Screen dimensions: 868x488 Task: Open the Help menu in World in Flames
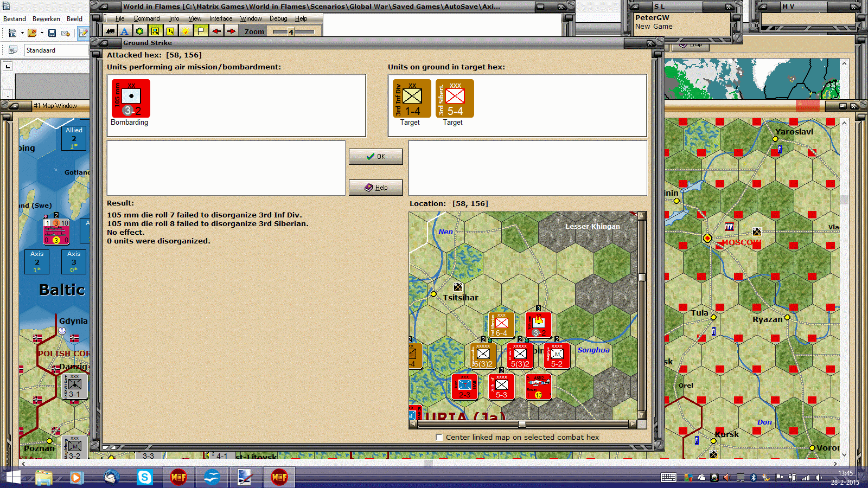pyautogui.click(x=301, y=18)
